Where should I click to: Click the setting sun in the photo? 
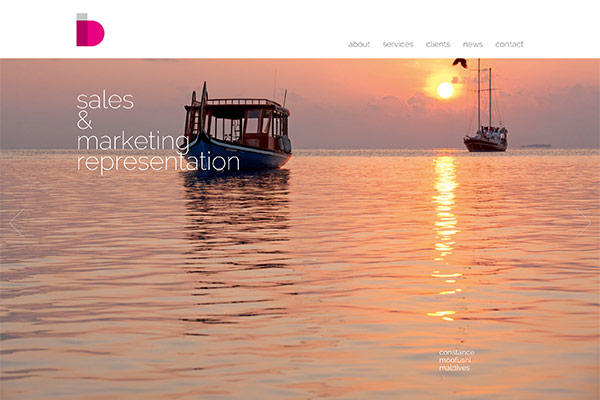(x=445, y=90)
